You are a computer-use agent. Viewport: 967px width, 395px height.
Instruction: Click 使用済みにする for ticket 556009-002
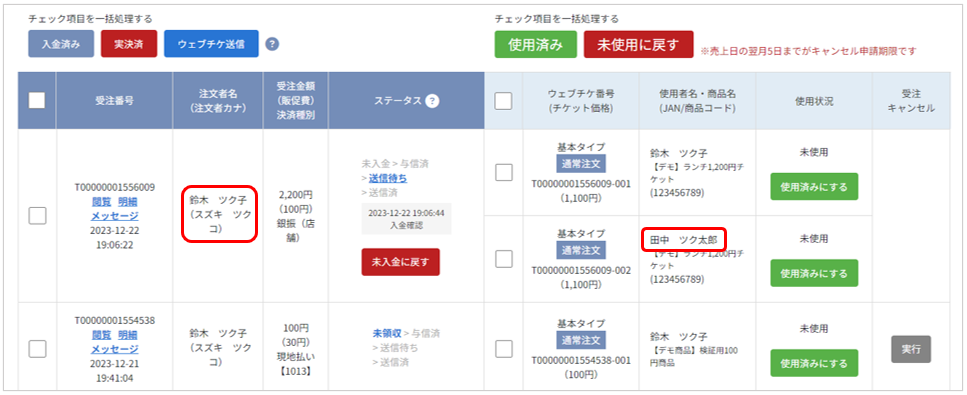814,273
